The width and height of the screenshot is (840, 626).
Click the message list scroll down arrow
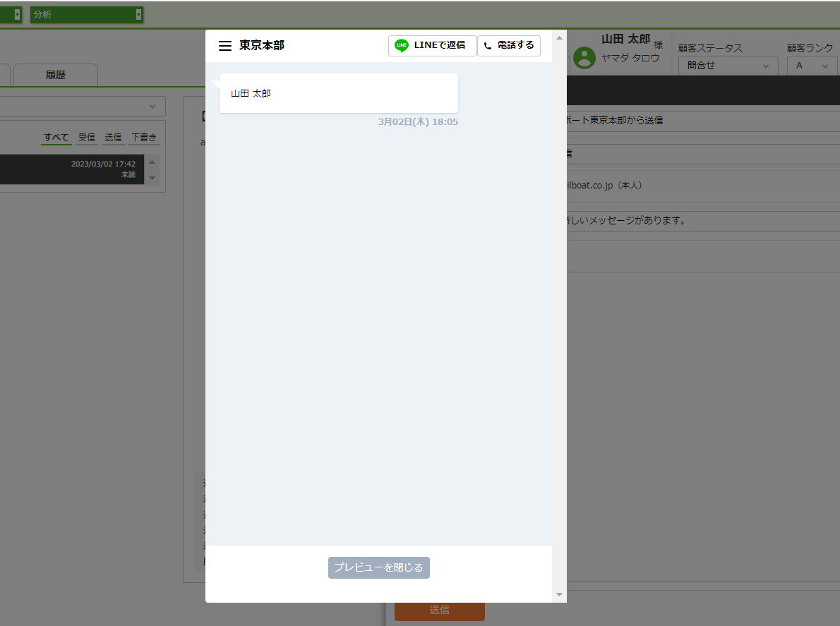(152, 178)
